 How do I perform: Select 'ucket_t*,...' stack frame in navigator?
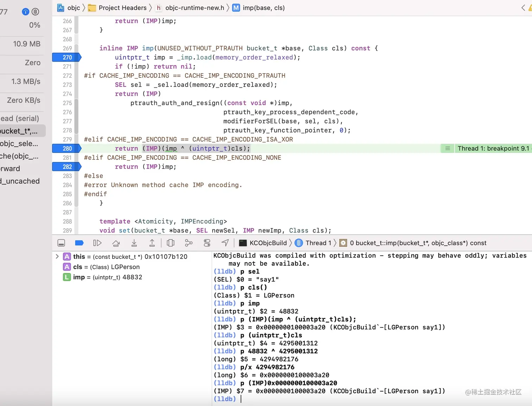(x=23, y=131)
